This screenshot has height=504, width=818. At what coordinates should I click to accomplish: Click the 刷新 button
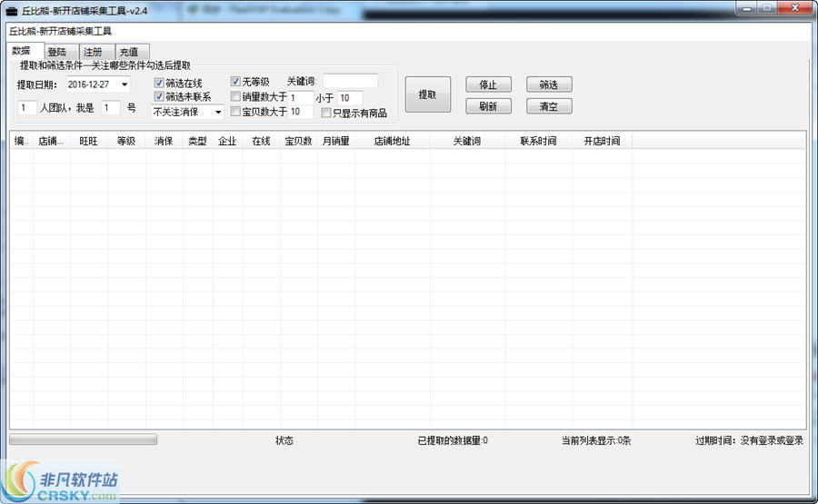coord(488,106)
